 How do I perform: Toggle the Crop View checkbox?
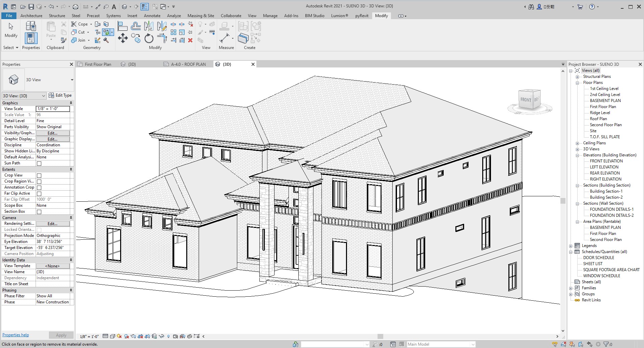tap(39, 176)
